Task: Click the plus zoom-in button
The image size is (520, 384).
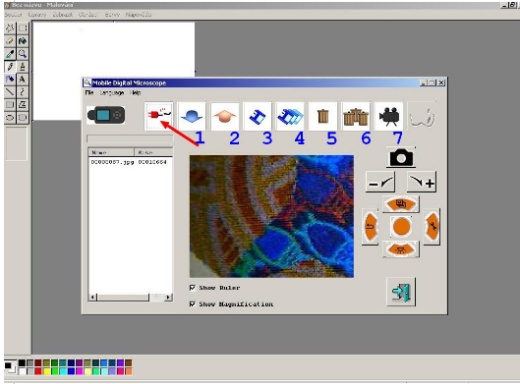Action: pos(422,182)
